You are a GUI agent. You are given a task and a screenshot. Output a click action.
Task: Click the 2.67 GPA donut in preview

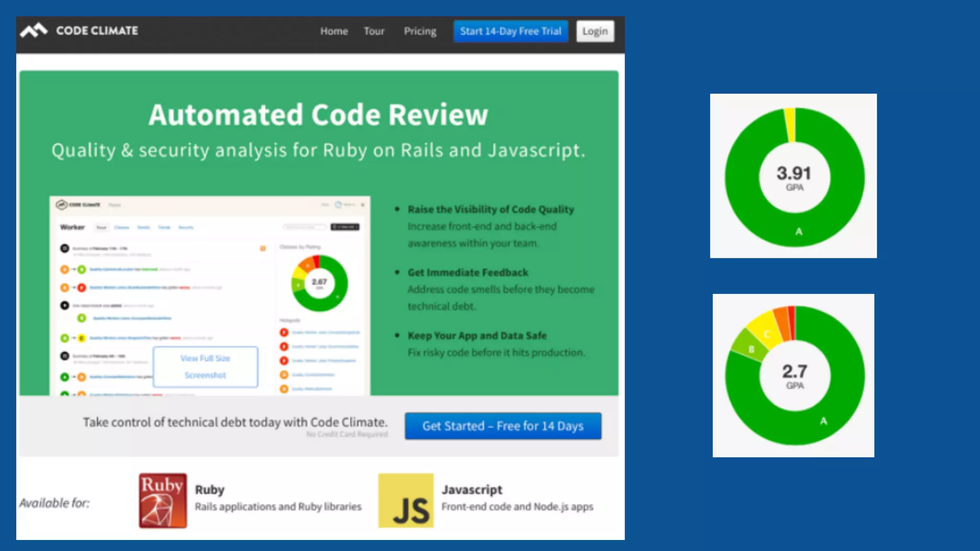[319, 283]
